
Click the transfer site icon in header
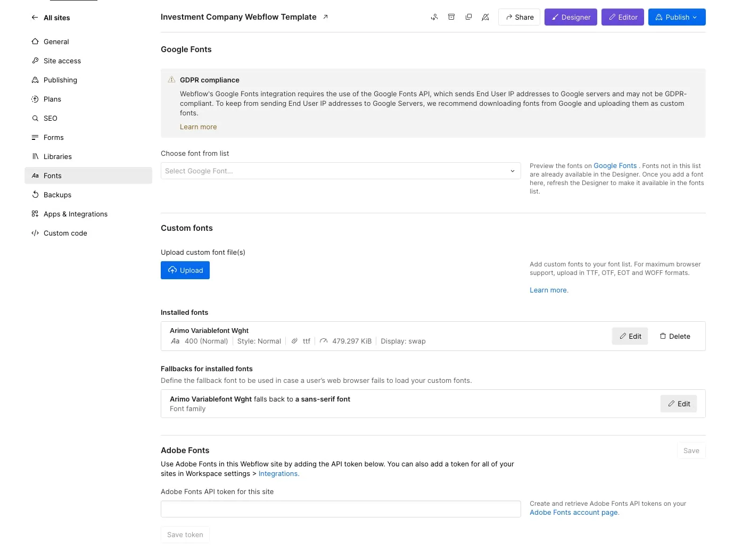[x=434, y=17]
